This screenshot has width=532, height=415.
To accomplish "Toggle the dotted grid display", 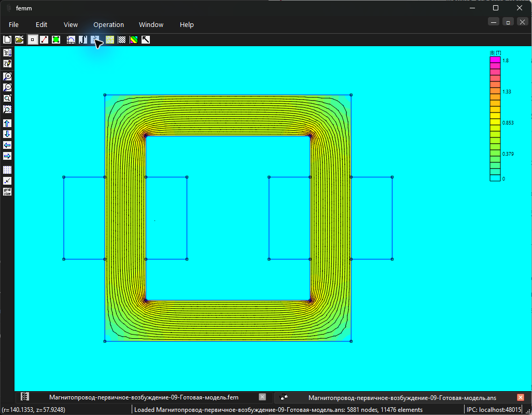I will tap(7, 170).
